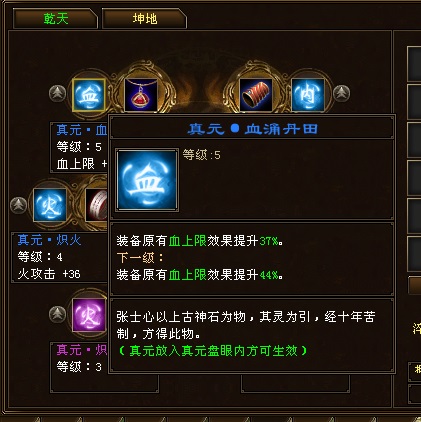Select the blue 内 essence orb
This screenshot has width=421, height=422.
pyautogui.click(x=308, y=95)
